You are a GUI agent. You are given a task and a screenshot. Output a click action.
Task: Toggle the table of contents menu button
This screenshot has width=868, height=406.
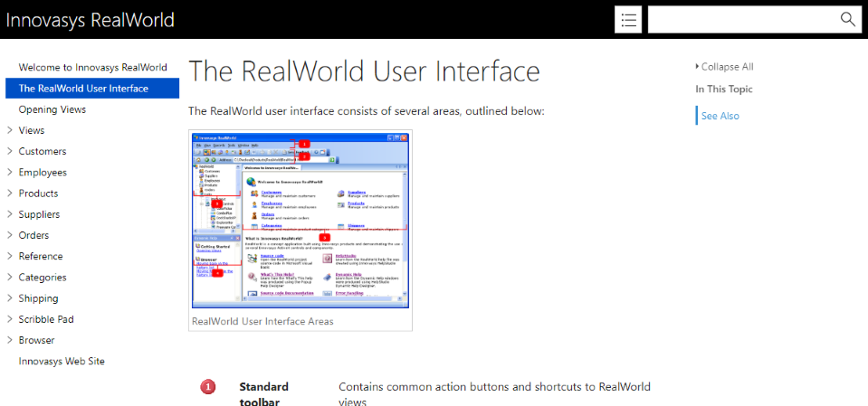click(628, 20)
